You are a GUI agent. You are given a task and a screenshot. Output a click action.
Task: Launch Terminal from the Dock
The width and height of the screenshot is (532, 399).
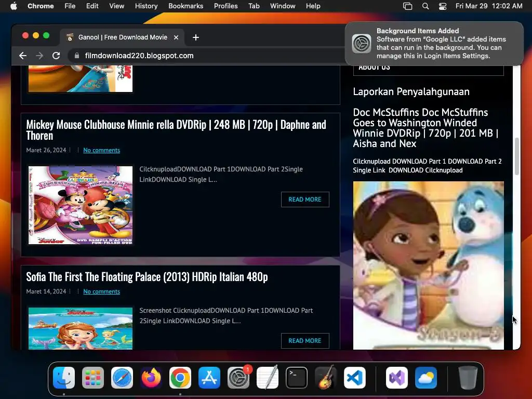pyautogui.click(x=297, y=378)
